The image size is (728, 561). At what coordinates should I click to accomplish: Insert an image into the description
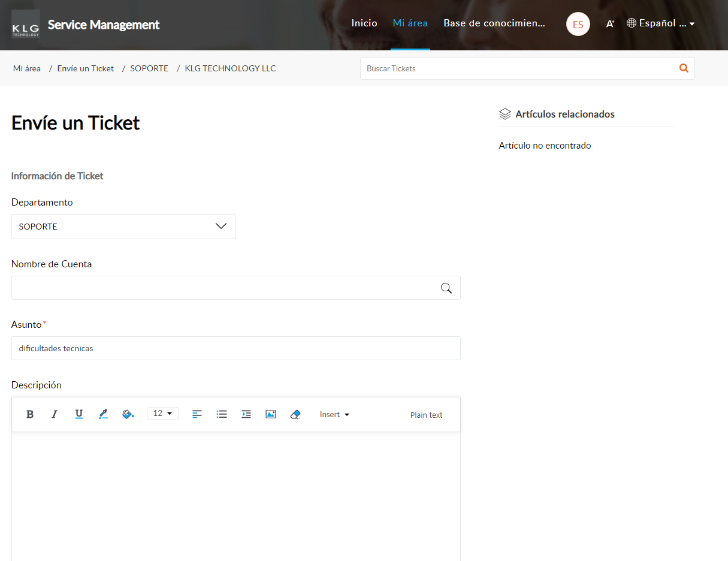[271, 414]
